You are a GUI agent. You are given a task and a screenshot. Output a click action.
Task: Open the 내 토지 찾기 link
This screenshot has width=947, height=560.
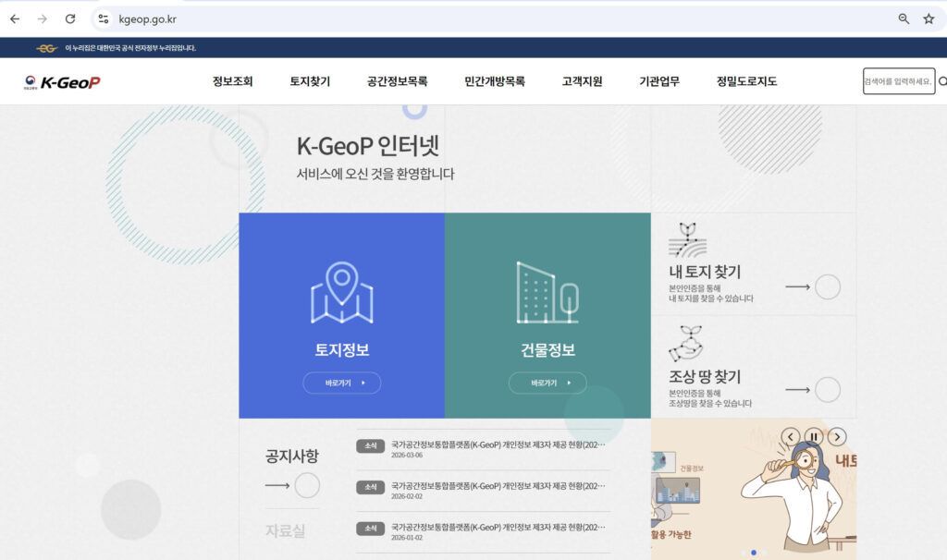coord(705,273)
